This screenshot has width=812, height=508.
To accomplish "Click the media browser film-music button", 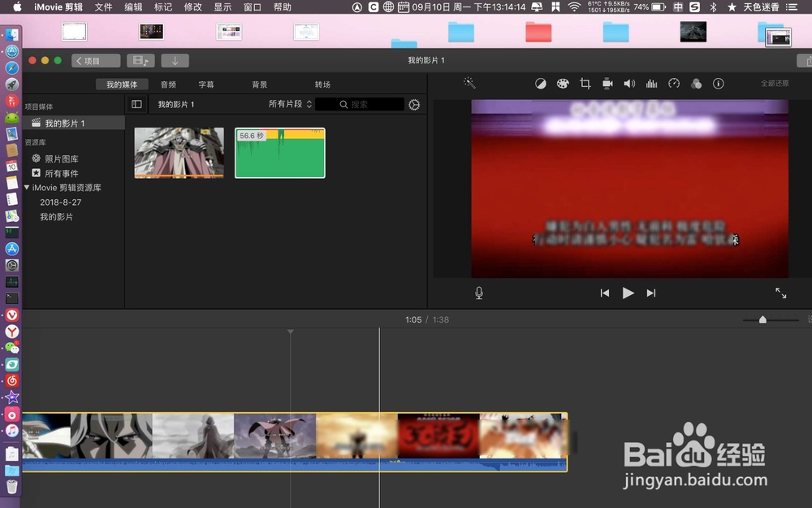I will click(140, 61).
